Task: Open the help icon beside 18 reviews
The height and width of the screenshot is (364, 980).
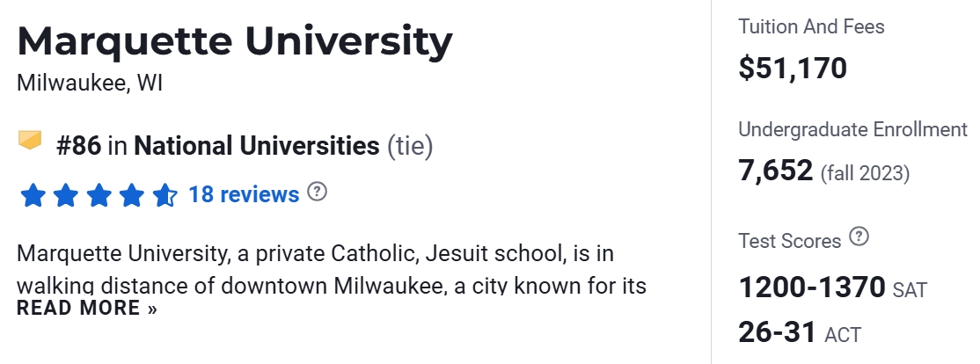Action: point(318,192)
